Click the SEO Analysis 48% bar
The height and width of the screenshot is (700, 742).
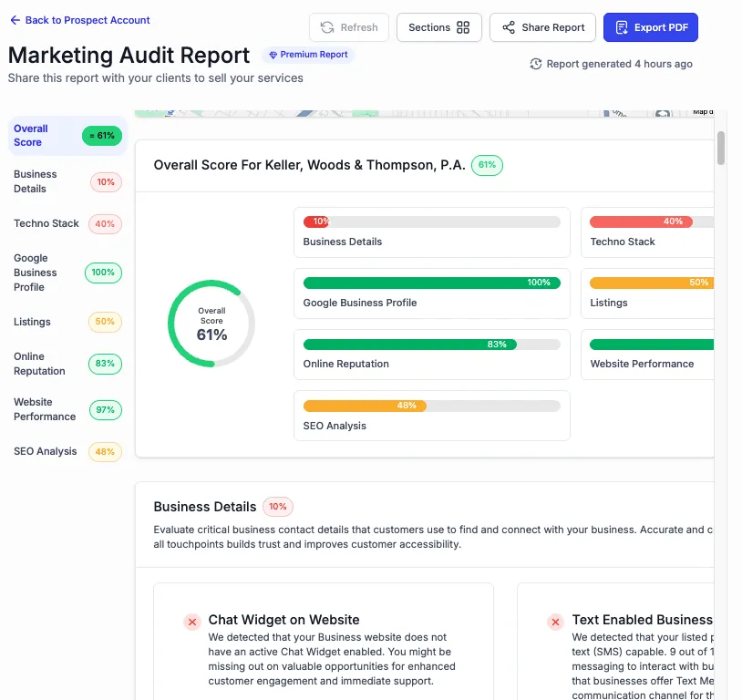pyautogui.click(x=431, y=407)
